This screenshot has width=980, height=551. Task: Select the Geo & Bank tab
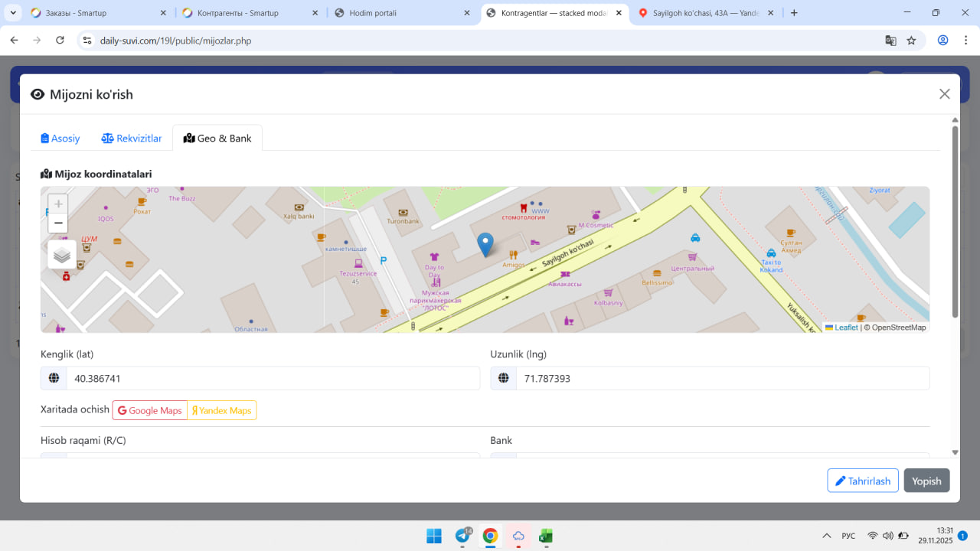[217, 139]
